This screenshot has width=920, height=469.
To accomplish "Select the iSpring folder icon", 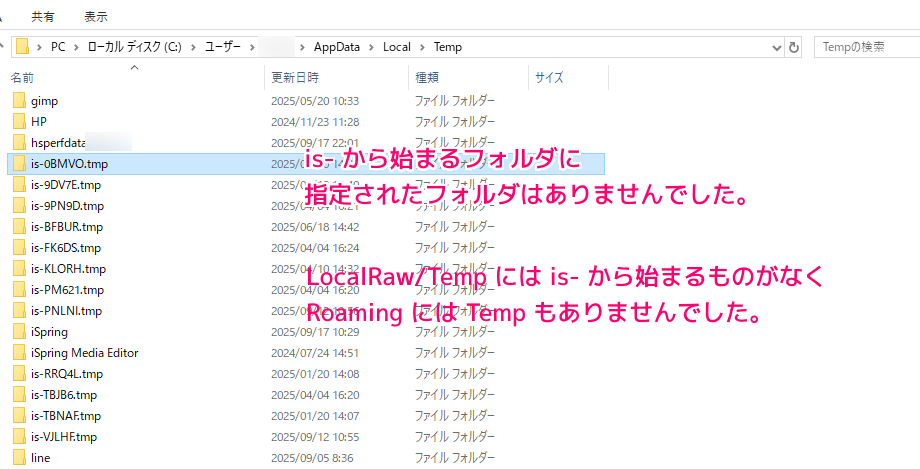I will coord(19,332).
